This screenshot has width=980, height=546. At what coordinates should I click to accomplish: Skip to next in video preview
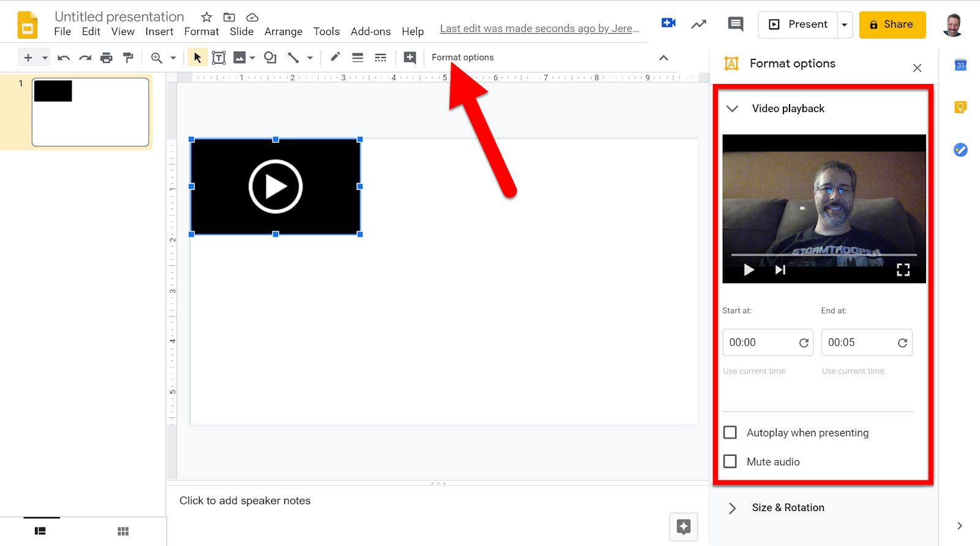click(780, 270)
